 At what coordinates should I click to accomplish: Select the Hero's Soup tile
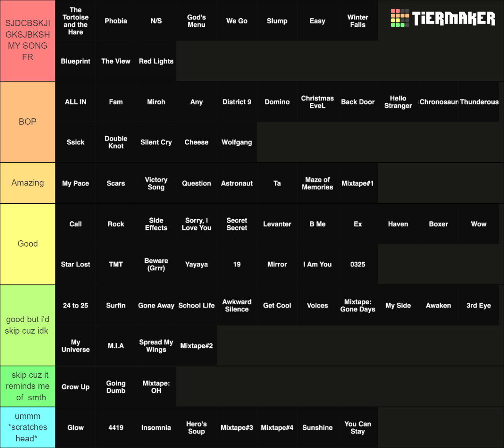(x=196, y=427)
